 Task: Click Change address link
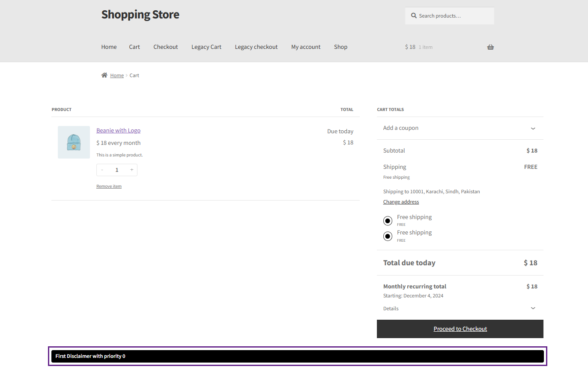[401, 202]
